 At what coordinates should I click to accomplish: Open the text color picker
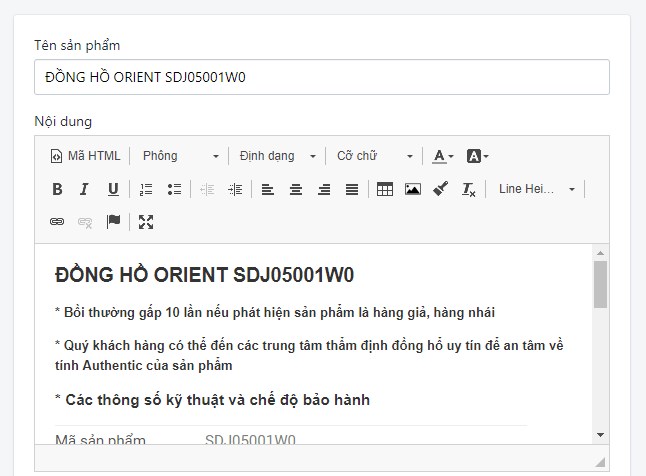tap(443, 156)
